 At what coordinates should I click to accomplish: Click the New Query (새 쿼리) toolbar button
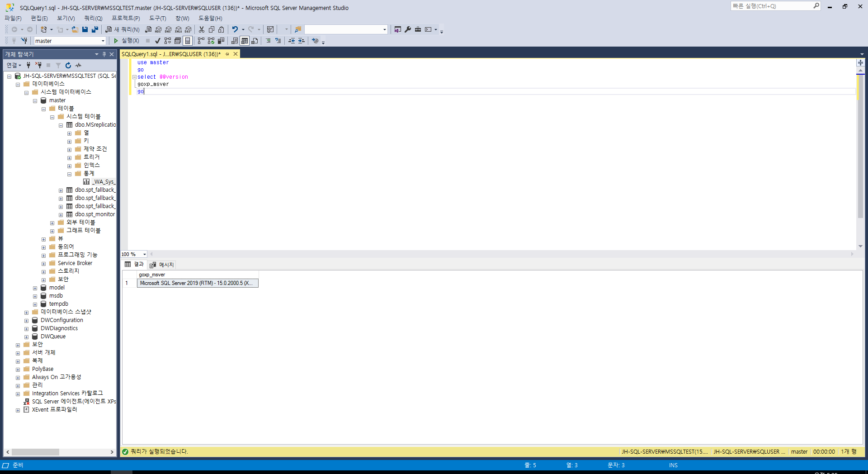123,29
